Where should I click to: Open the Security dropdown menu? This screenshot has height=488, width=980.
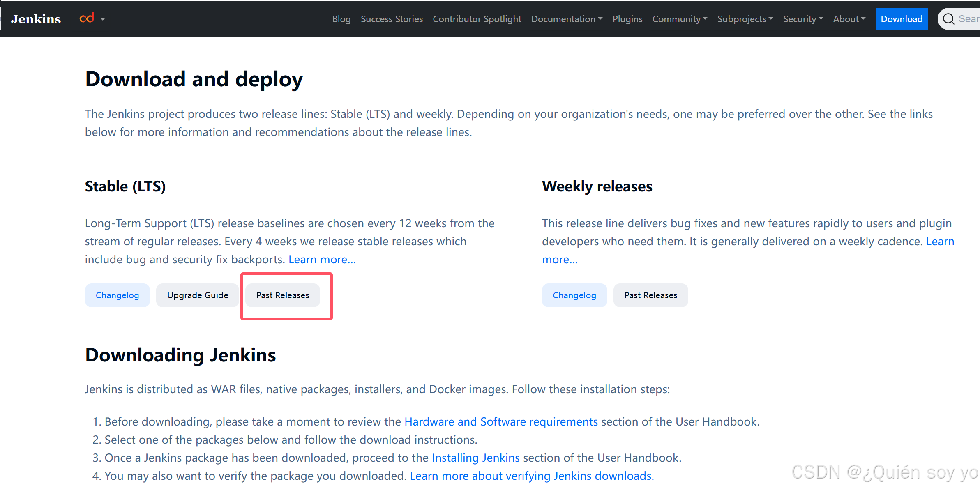(x=803, y=19)
